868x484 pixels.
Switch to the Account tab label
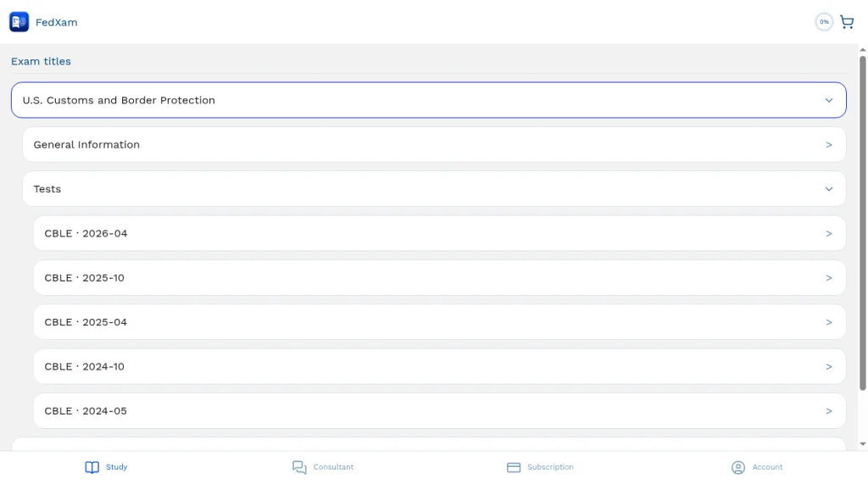point(767,467)
